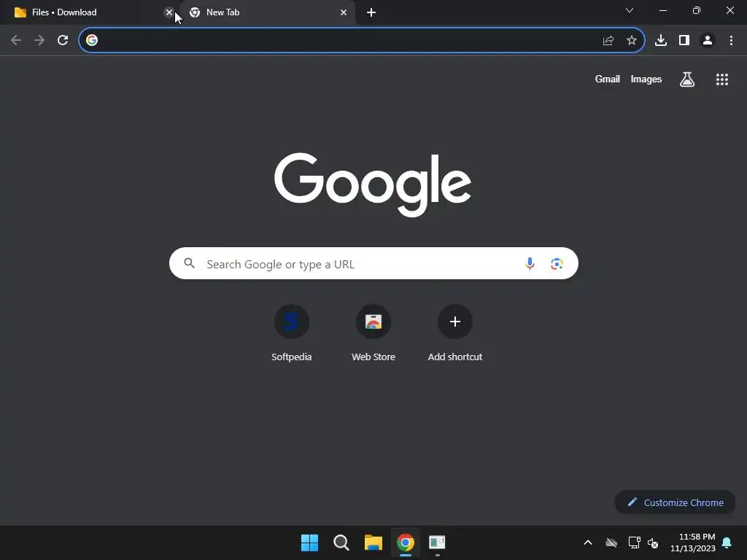Open the clock showing 11:58 PM
Screen dimensions: 747x560
(x=693, y=542)
